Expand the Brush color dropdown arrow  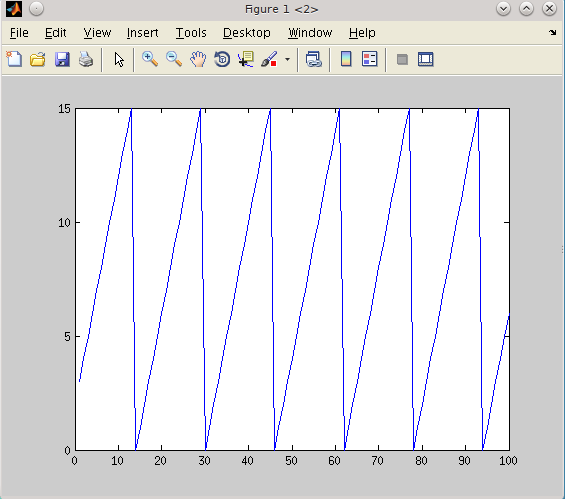click(x=287, y=59)
